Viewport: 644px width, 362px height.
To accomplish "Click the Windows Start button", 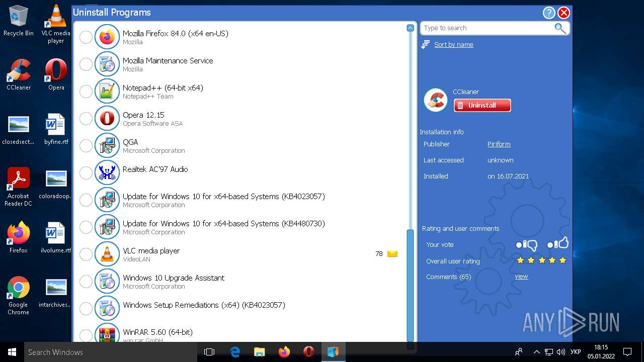I will tap(12, 352).
